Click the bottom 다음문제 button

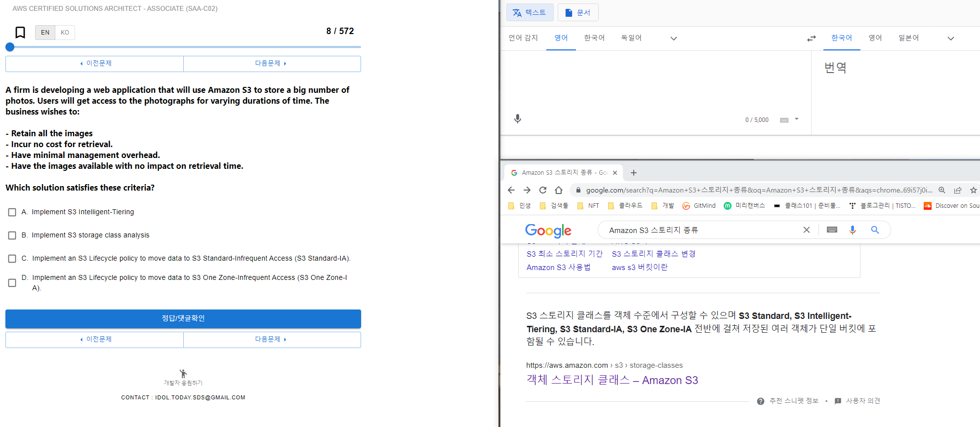click(x=272, y=340)
